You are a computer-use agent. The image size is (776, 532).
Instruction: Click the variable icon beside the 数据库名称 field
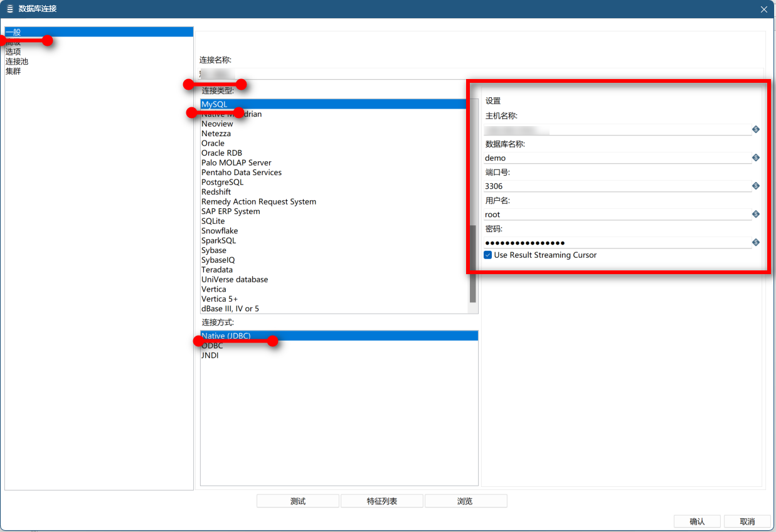tap(755, 157)
